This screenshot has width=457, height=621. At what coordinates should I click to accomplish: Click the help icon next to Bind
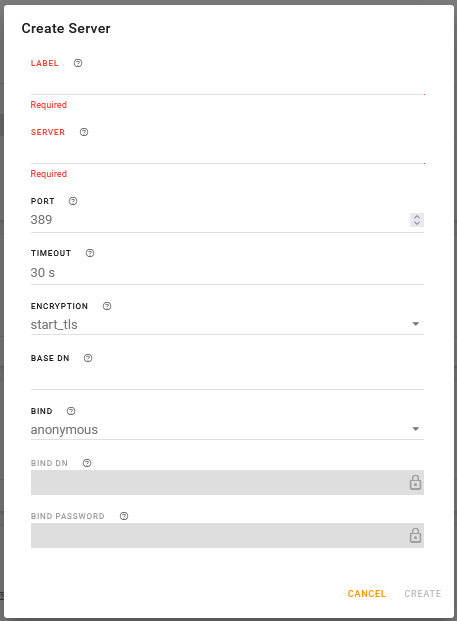click(71, 411)
